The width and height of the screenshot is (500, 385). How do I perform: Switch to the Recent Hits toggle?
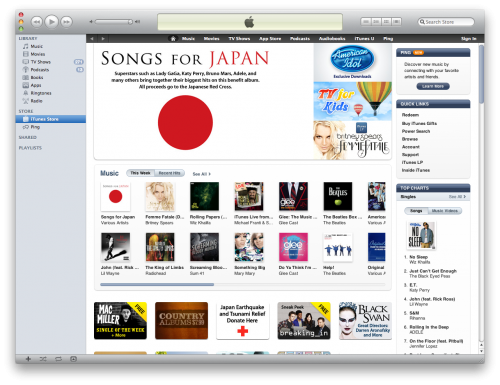[169, 173]
